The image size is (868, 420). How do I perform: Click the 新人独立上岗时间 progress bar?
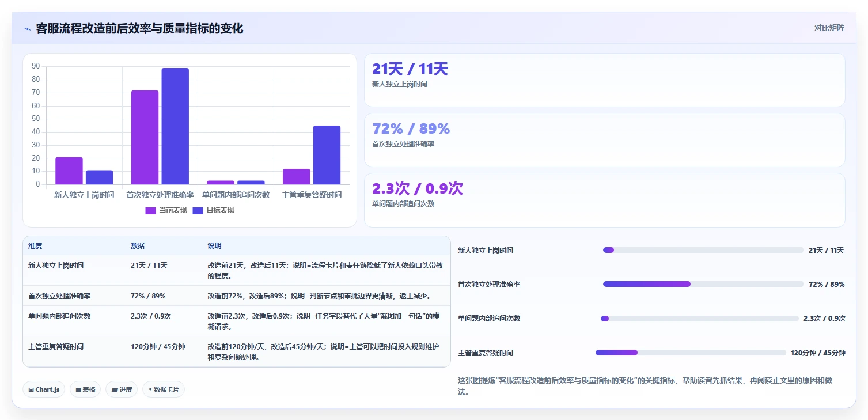point(703,250)
